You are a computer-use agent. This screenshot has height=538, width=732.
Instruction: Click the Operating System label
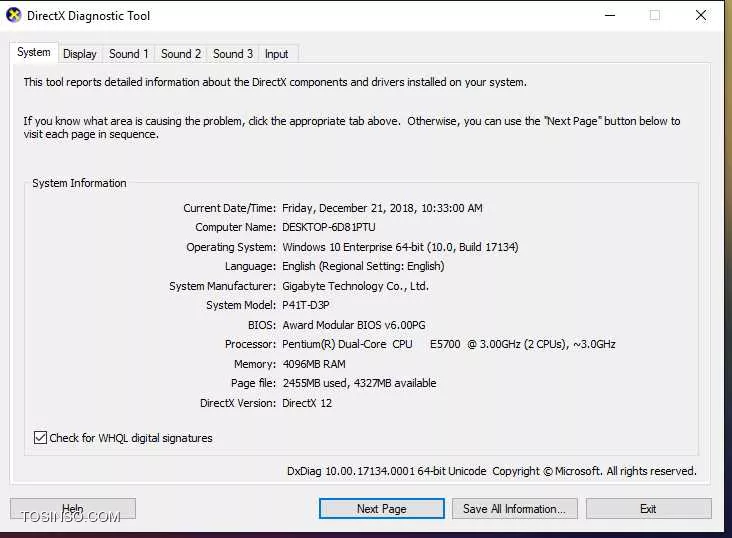click(231, 247)
